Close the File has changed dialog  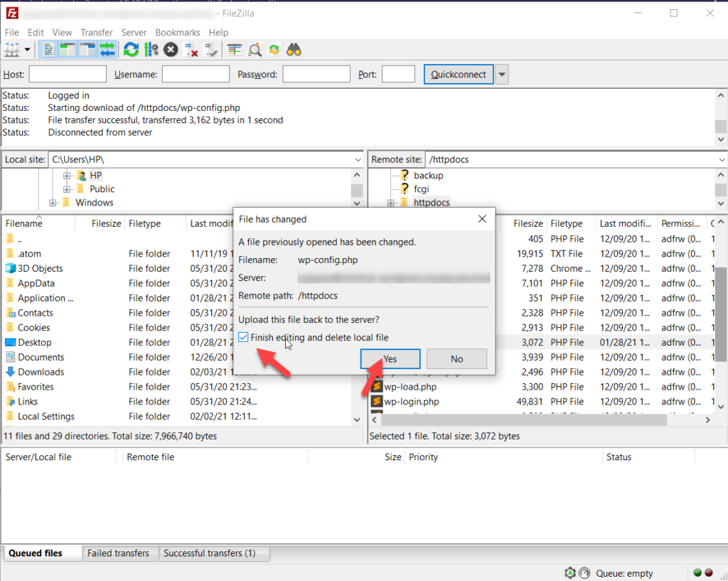click(482, 219)
